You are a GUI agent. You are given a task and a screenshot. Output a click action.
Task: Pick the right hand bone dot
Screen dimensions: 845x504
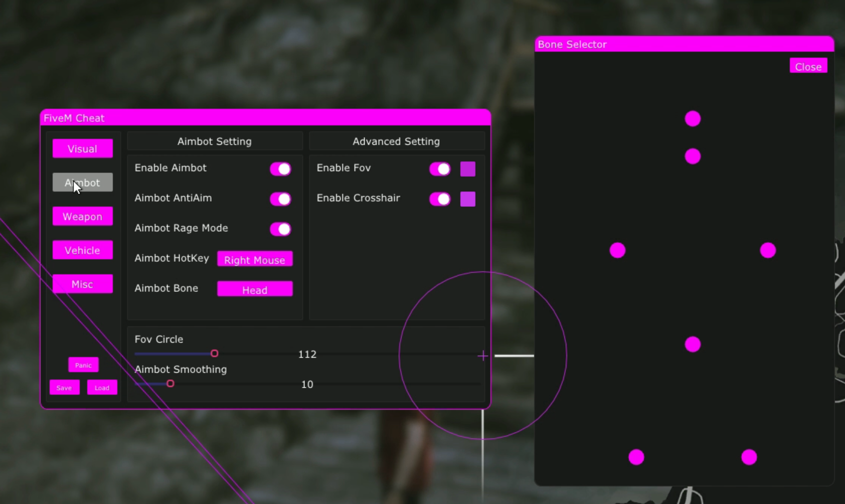click(x=768, y=250)
